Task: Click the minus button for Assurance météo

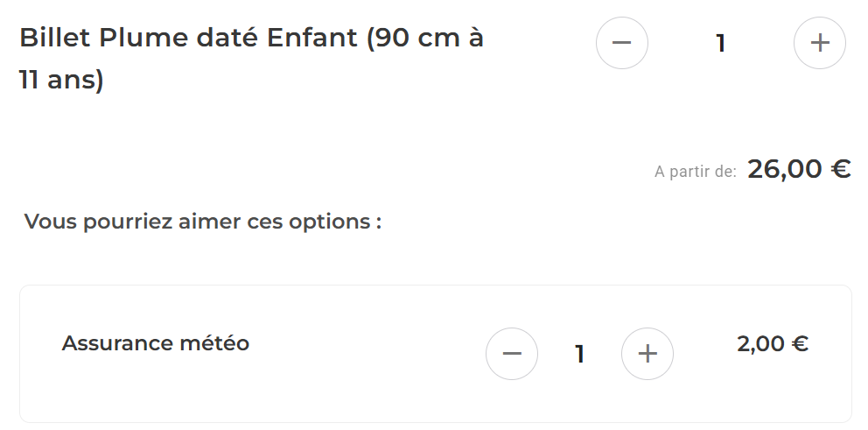Action: (512, 354)
